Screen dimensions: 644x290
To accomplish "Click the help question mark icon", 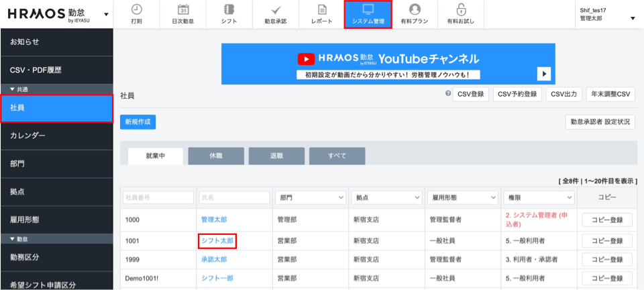I will 448,95.
